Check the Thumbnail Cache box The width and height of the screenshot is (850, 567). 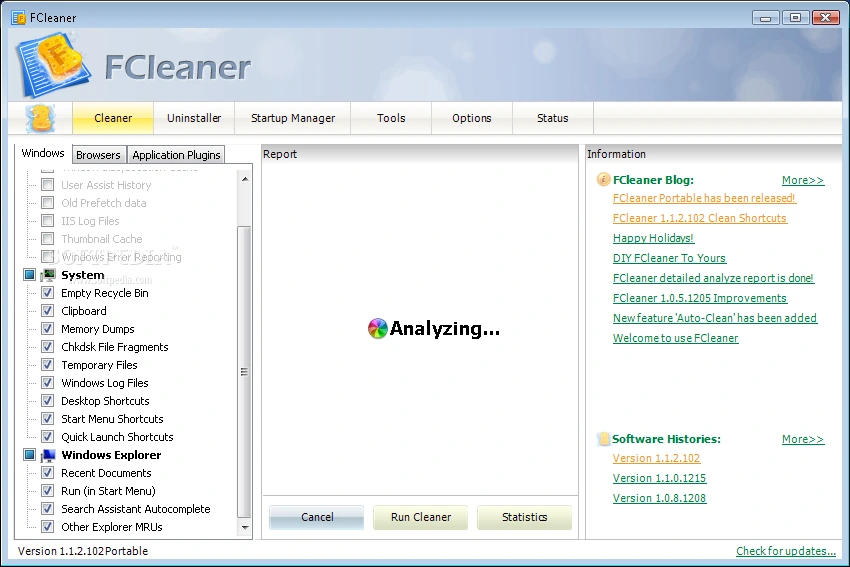coord(48,239)
